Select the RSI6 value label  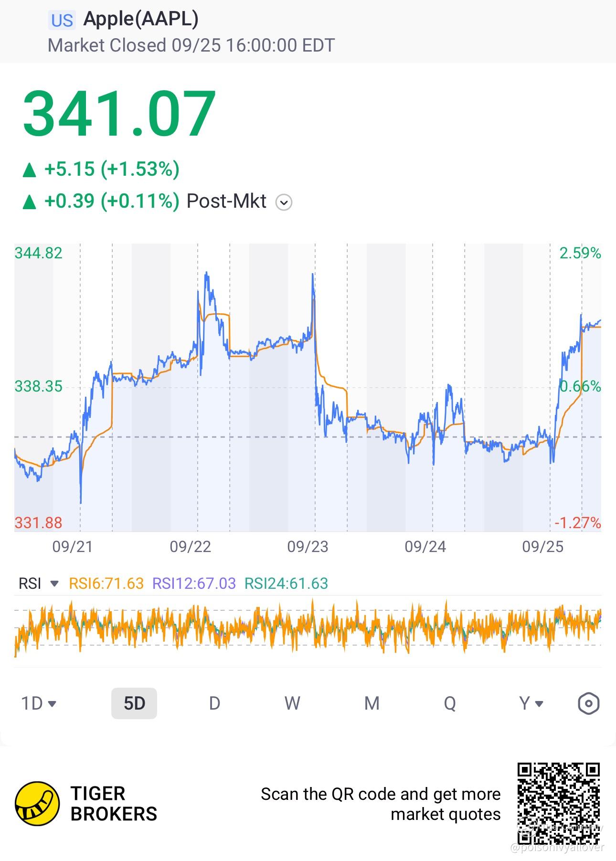106,583
